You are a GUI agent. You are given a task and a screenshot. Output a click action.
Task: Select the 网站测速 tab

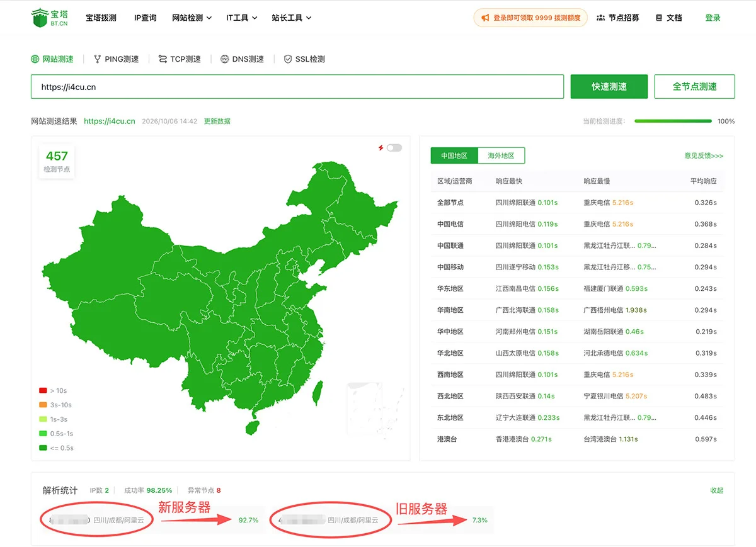[52, 59]
